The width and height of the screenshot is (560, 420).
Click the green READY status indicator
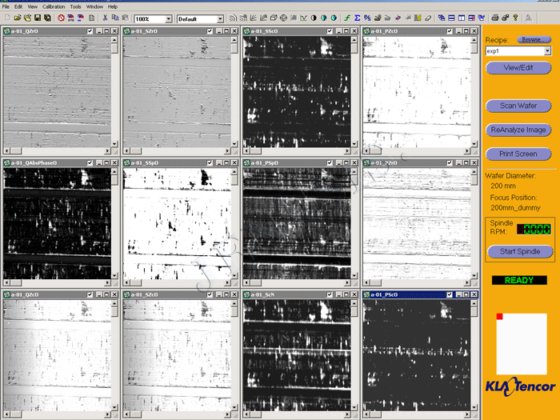coord(519,280)
